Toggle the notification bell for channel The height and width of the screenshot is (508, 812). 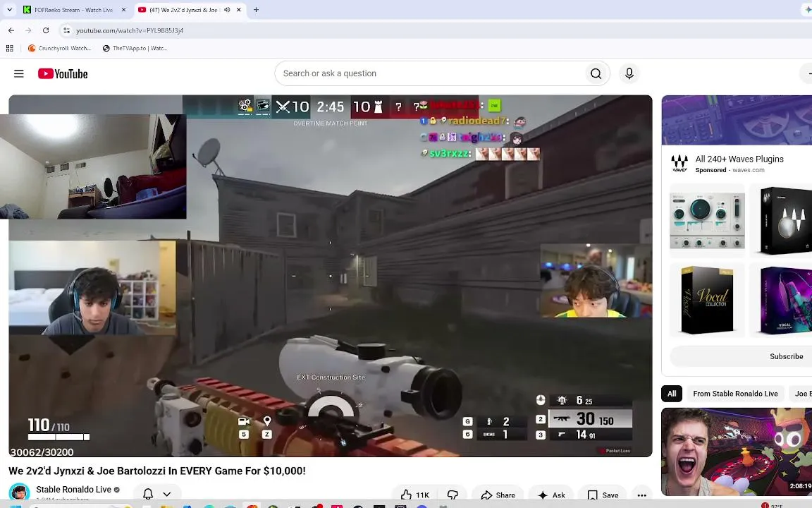click(148, 493)
